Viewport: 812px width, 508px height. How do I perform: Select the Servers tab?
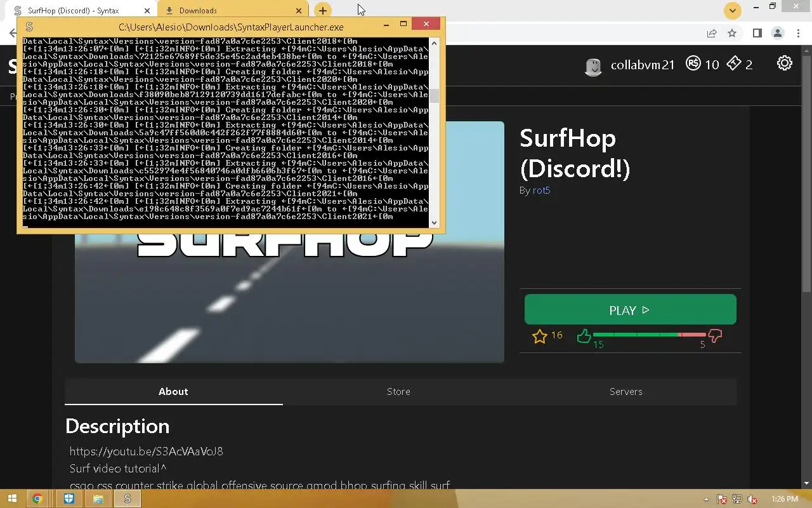click(x=626, y=391)
